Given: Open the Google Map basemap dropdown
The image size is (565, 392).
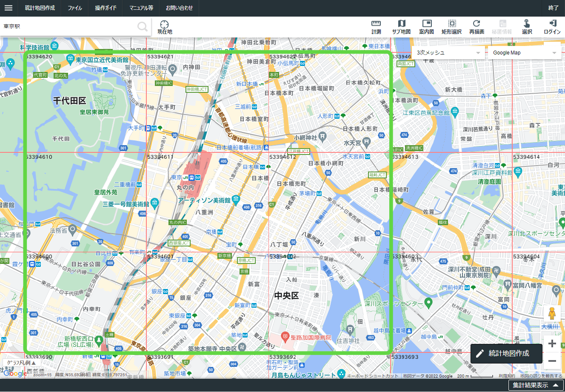Looking at the screenshot, I should click(524, 53).
